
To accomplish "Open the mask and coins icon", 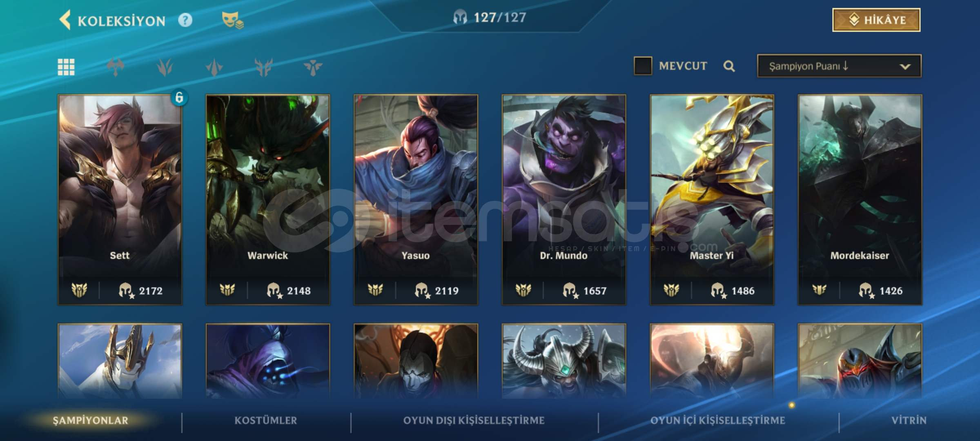I will tap(233, 20).
